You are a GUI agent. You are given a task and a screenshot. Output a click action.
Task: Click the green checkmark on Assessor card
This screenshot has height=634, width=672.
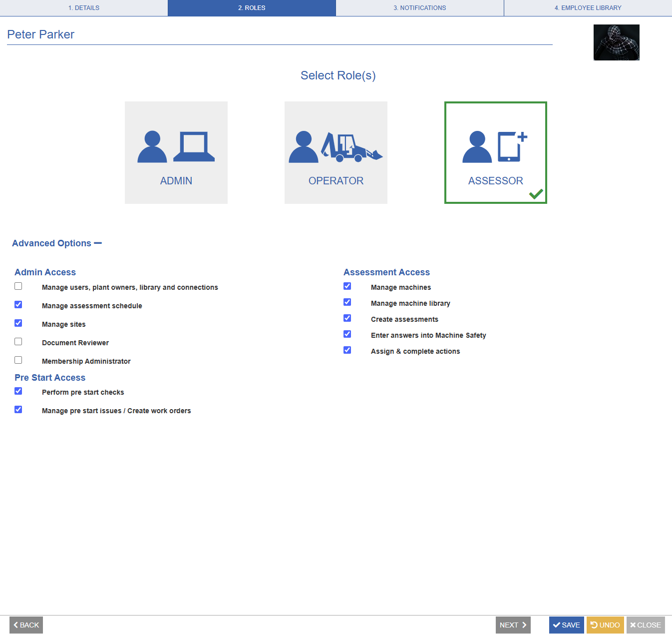pyautogui.click(x=536, y=194)
